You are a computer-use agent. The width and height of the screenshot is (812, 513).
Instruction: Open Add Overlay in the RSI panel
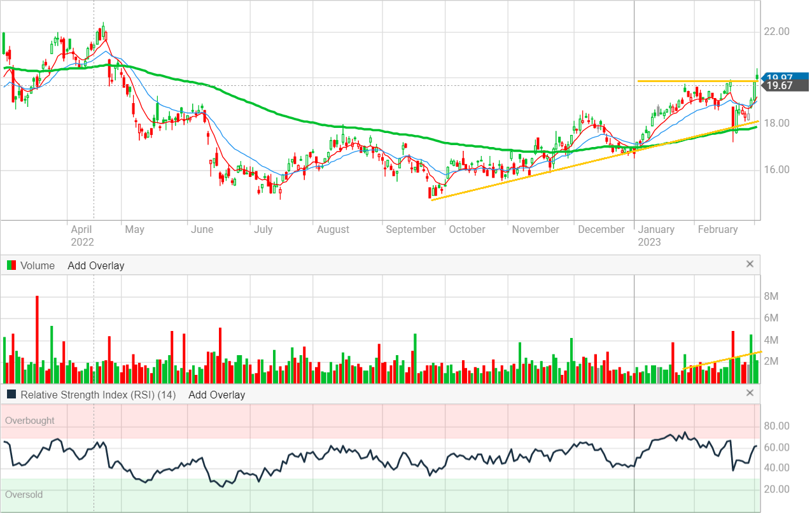[216, 395]
